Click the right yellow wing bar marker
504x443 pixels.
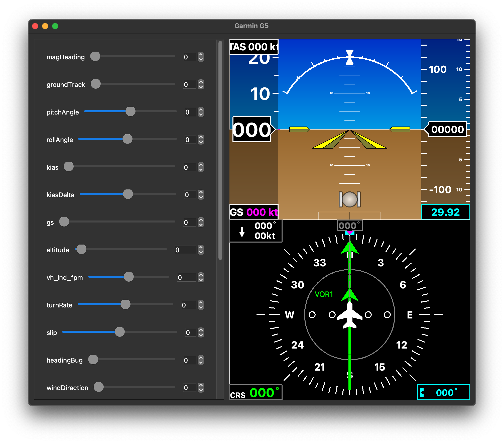tap(400, 129)
